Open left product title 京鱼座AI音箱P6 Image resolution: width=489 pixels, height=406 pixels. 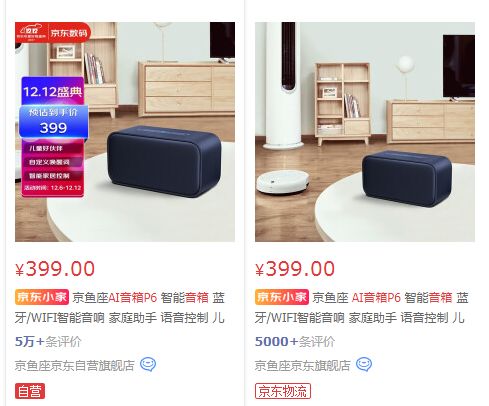tap(120, 307)
